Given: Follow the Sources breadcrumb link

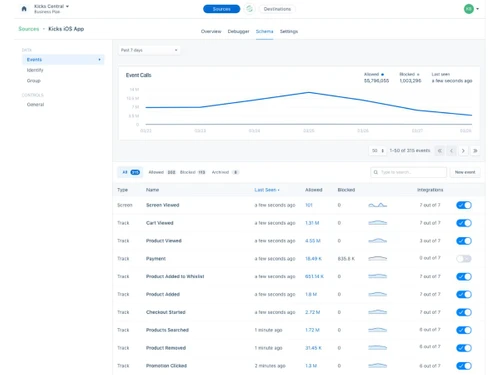Looking at the screenshot, I should click(29, 29).
